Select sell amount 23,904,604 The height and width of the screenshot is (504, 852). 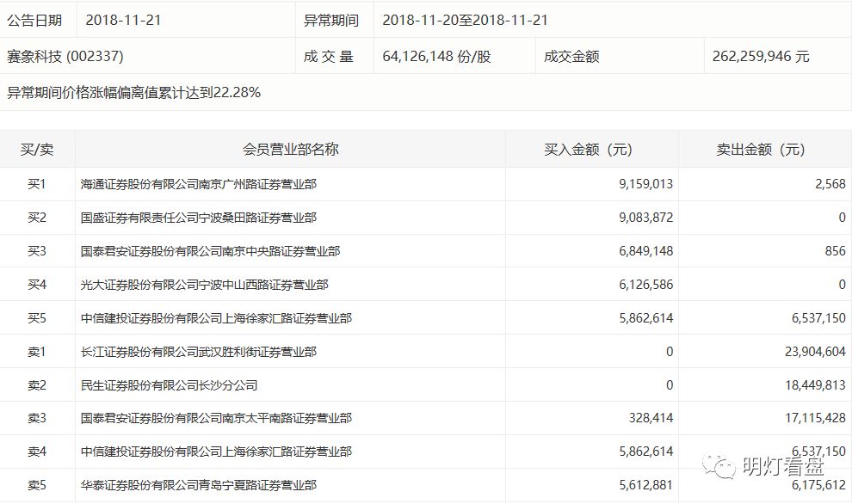tap(815, 352)
